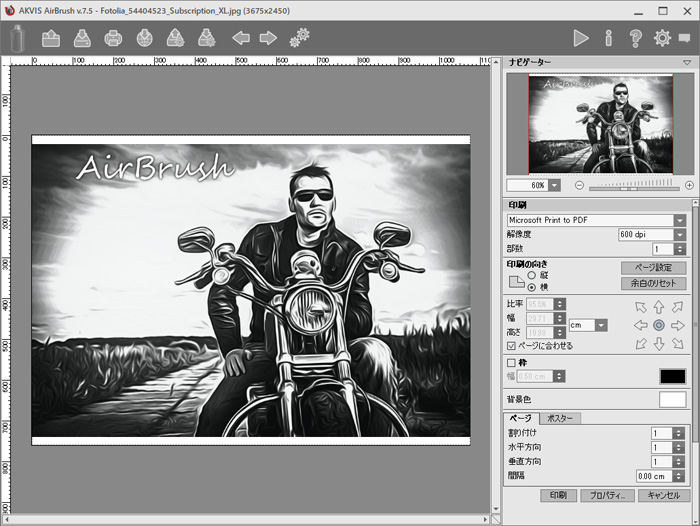Adjust the 部数 copies stepper
Screen dimensions: 700x526
[679, 249]
